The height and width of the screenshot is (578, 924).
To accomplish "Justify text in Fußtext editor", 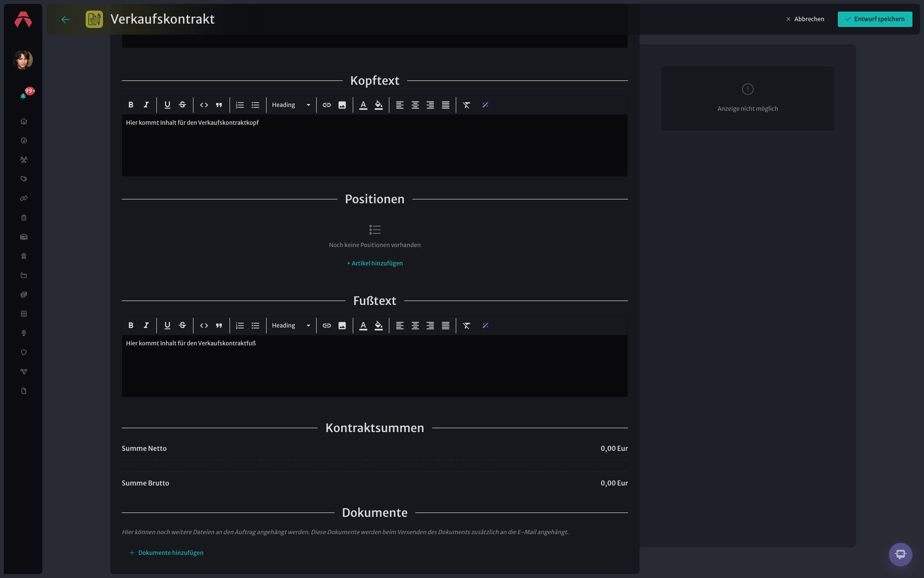I will point(446,326).
